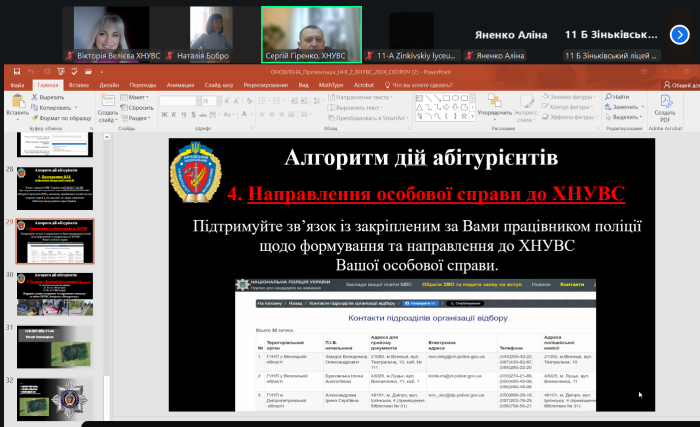Click Сбросить to reset slide

click(x=137, y=108)
